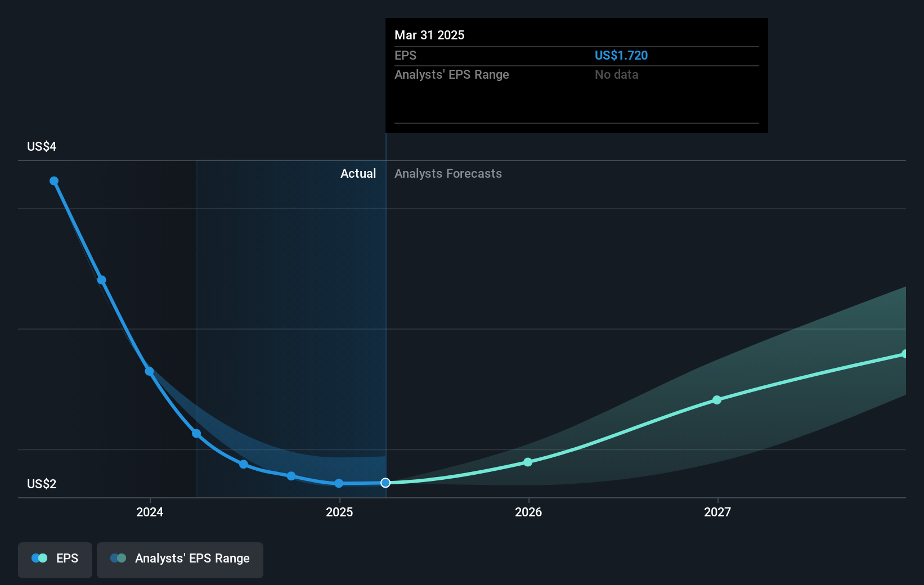Click the 2027 x-axis label

(x=717, y=512)
